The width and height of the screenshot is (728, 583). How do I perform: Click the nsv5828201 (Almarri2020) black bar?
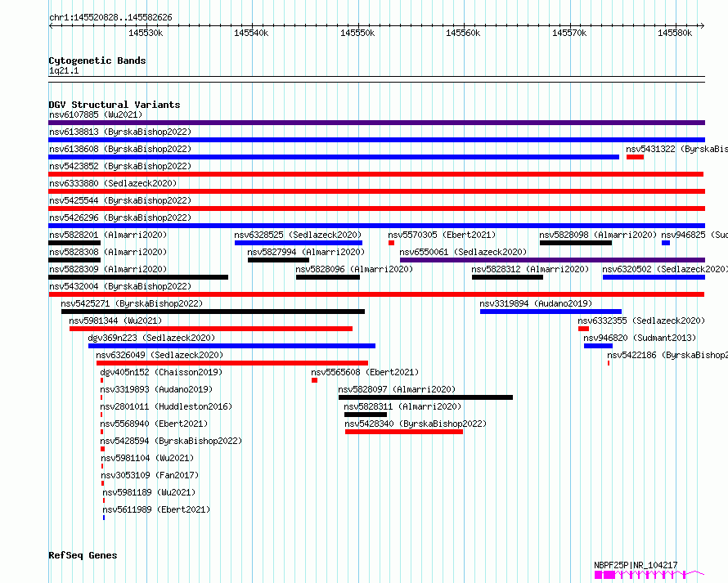[x=74, y=243]
